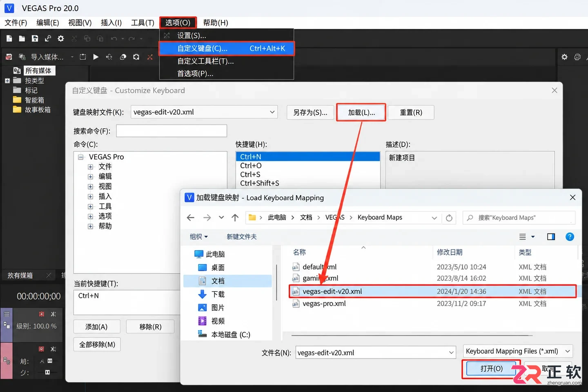Image resolution: width=588 pixels, height=392 pixels.
Task: Click the gear icon at right panel top
Action: coord(564,57)
